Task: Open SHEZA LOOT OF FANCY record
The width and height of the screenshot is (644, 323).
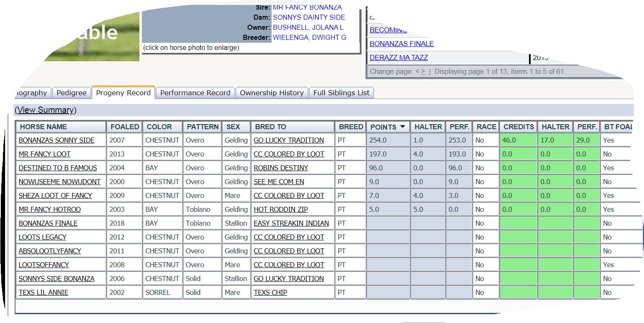Action: coord(55,195)
